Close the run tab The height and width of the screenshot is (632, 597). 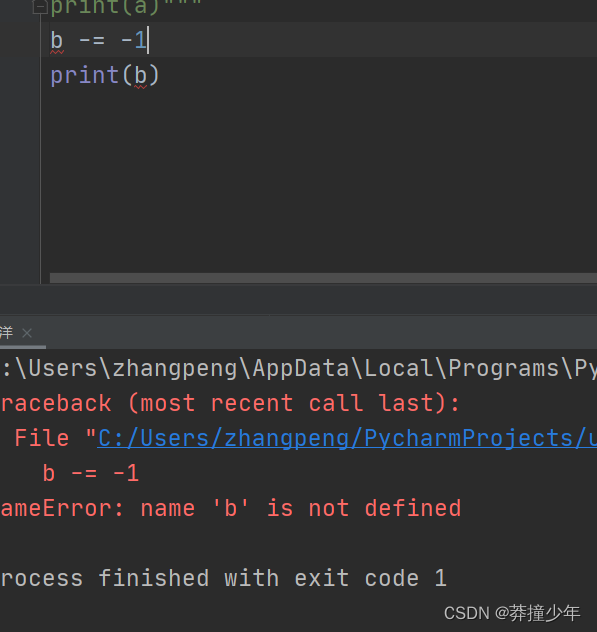click(x=27, y=333)
